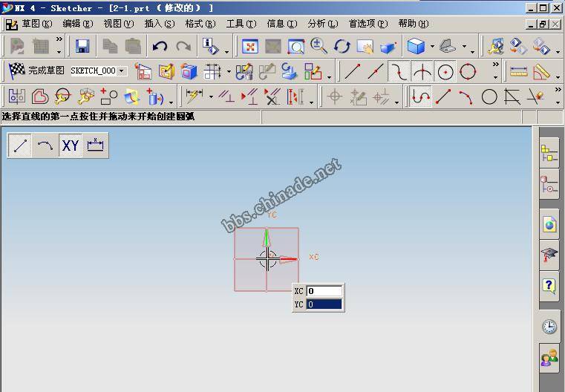Screen dimensions: 565x392
Task: Open the 草图(K) menu
Action: [x=37, y=24]
